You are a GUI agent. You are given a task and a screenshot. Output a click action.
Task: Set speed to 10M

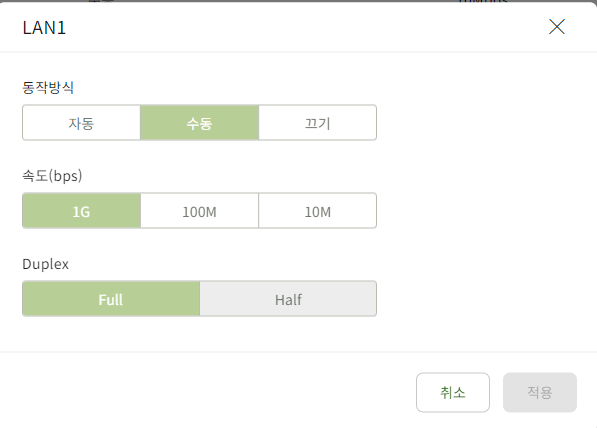click(318, 211)
